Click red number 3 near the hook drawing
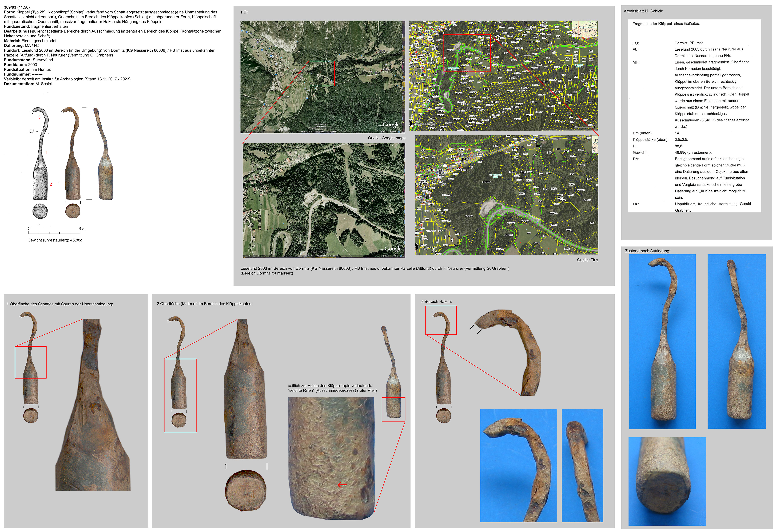The height and width of the screenshot is (532, 776). pos(39,117)
